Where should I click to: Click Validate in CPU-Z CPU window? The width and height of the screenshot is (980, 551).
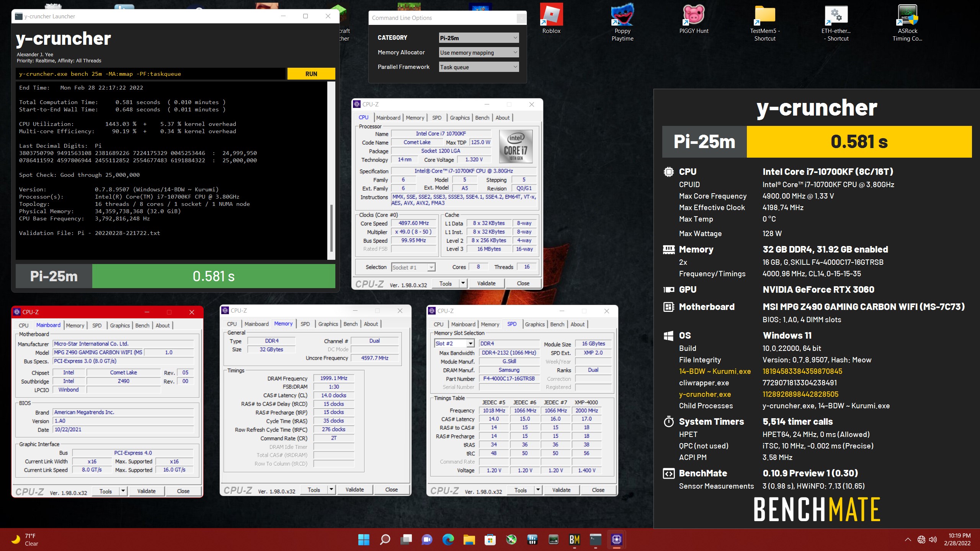click(x=486, y=284)
